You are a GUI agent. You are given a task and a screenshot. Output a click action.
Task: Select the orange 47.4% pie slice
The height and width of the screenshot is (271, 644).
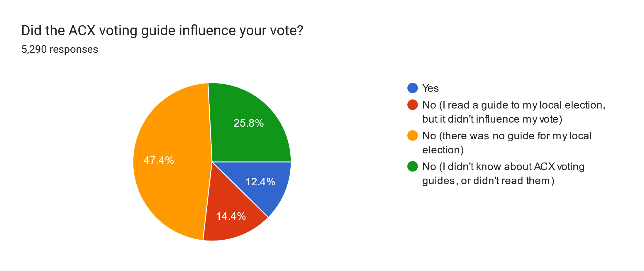tap(170, 161)
